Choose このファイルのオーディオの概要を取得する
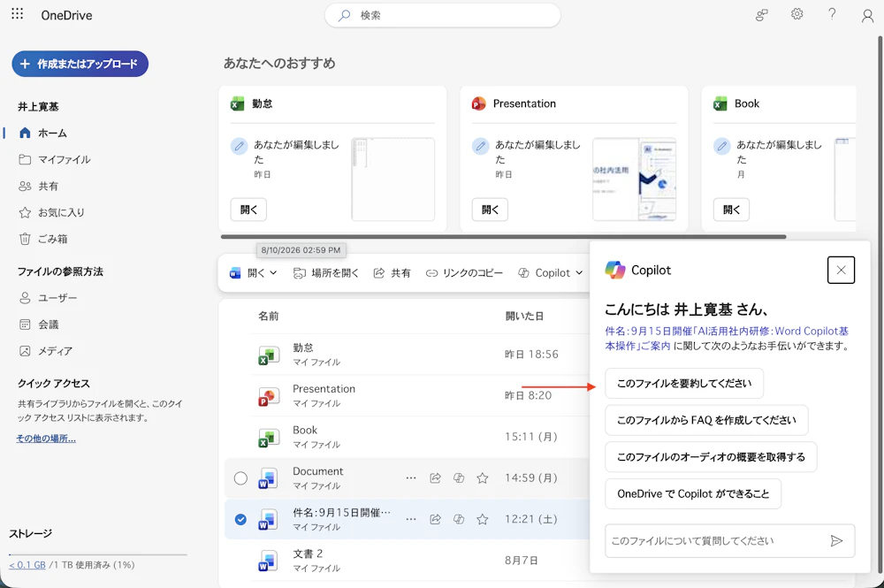The width and height of the screenshot is (884, 588). click(x=711, y=456)
